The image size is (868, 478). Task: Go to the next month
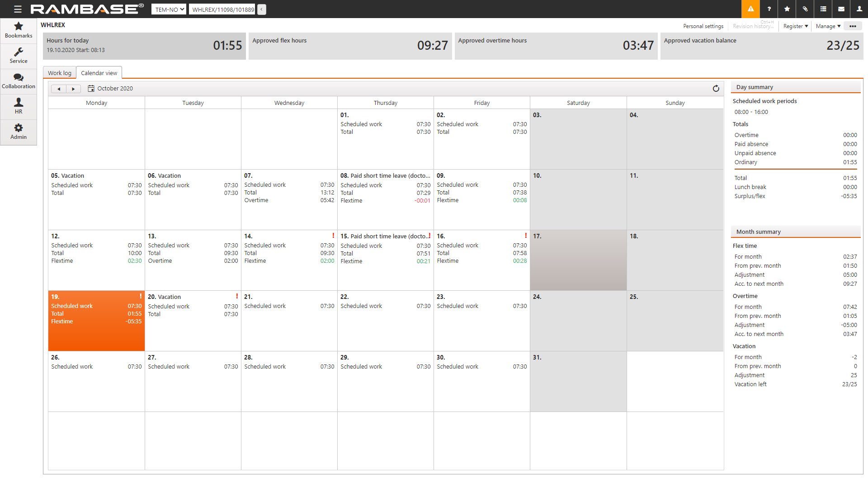point(73,89)
